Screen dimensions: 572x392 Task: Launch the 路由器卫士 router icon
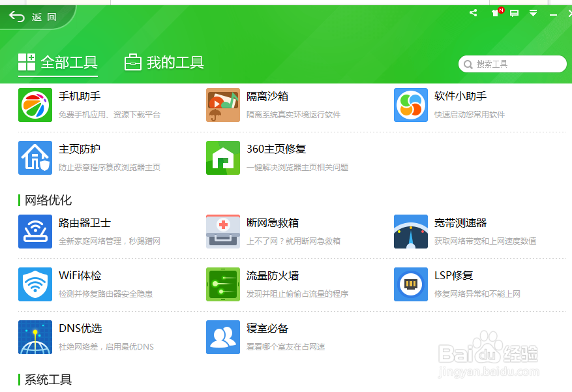coord(35,232)
